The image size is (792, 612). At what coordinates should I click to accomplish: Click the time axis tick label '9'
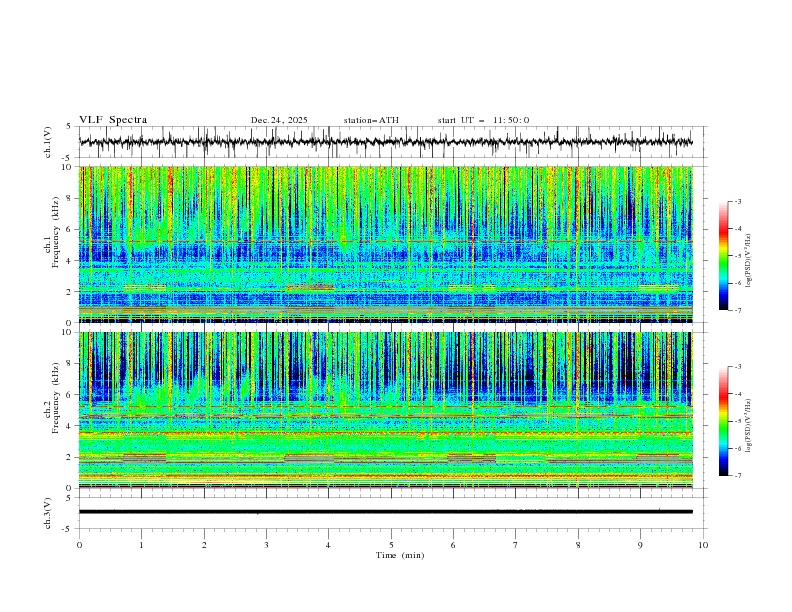coord(640,545)
